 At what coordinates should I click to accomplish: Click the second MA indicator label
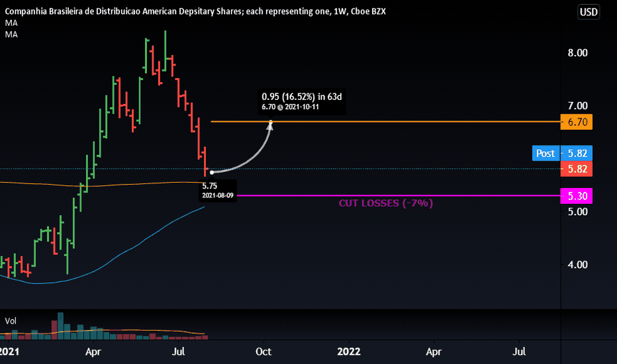[11, 34]
